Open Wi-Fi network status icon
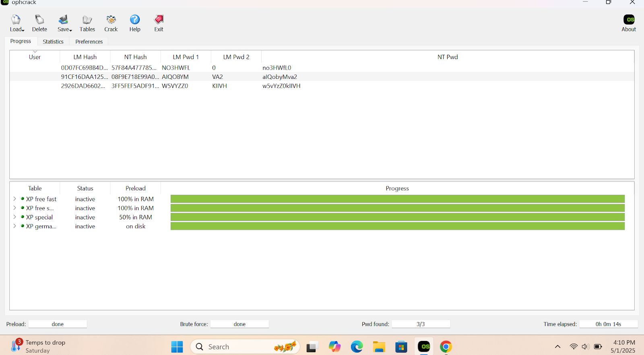Viewport: 644px width, 355px height. point(574,347)
